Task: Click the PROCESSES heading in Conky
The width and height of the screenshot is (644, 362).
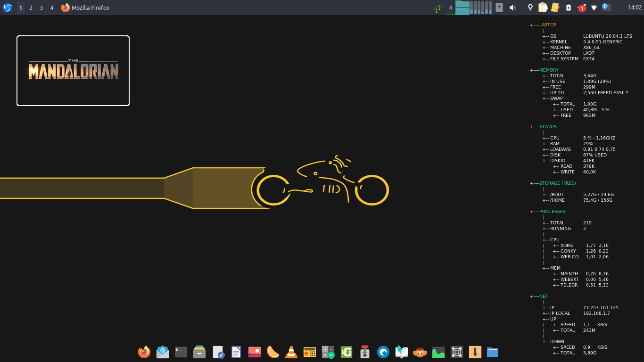Action: point(553,212)
